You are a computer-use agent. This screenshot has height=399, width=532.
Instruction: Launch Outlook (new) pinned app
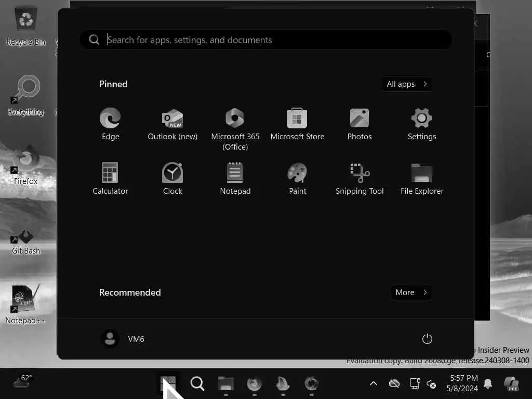(x=172, y=124)
